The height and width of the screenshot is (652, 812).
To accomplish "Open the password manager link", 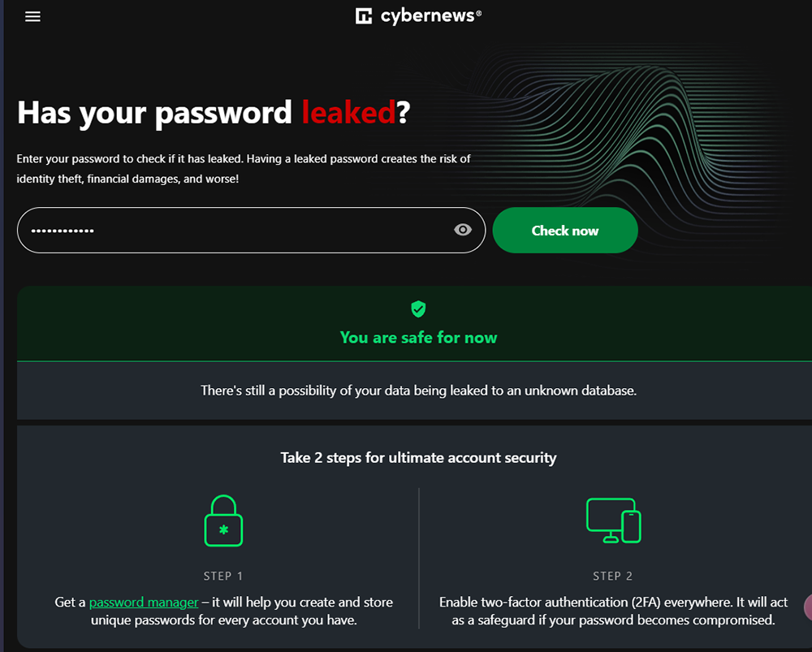I will [x=144, y=602].
